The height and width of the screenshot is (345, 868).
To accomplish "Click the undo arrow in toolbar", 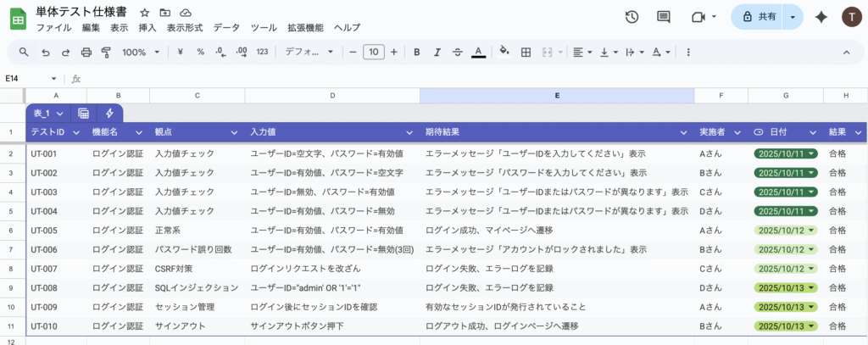I will click(x=45, y=52).
